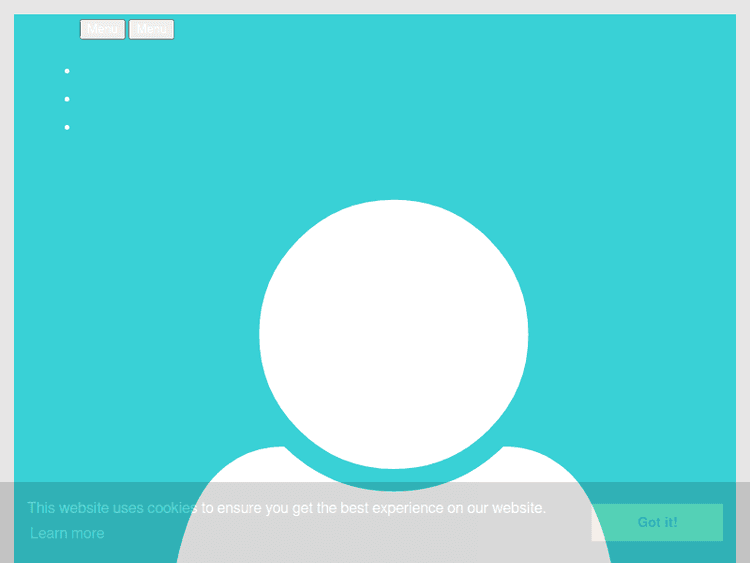Dismiss cookie notice with Got it!
The width and height of the screenshot is (750, 563).
[x=657, y=522]
